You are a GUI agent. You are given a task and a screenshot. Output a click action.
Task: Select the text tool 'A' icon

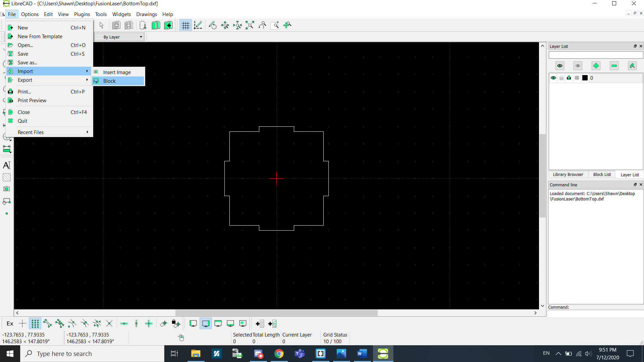click(x=7, y=165)
